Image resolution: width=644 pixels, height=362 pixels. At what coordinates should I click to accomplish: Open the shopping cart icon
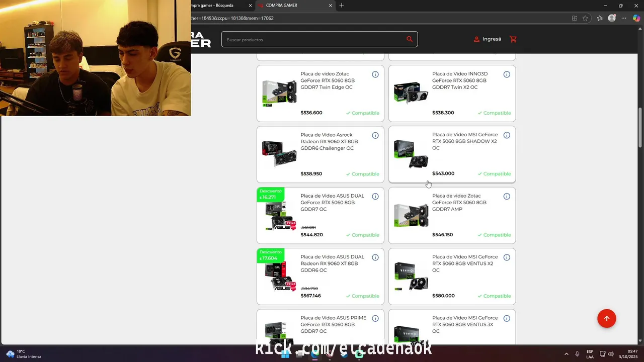(x=513, y=39)
